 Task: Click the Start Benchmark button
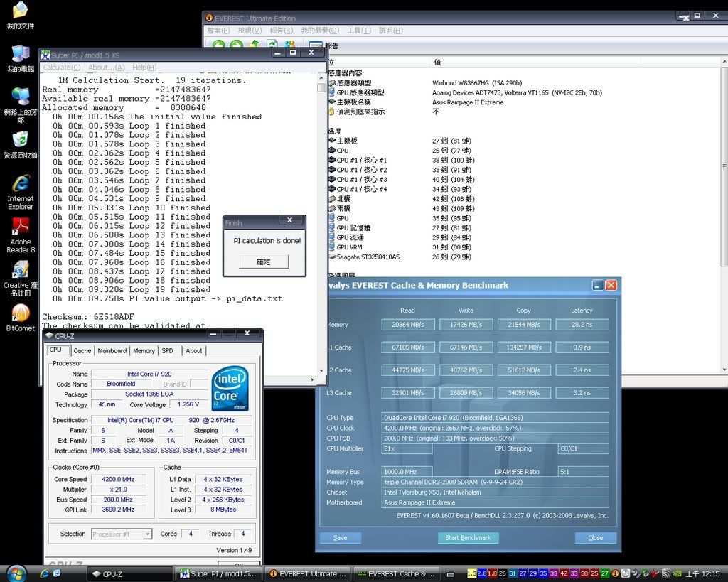click(468, 538)
